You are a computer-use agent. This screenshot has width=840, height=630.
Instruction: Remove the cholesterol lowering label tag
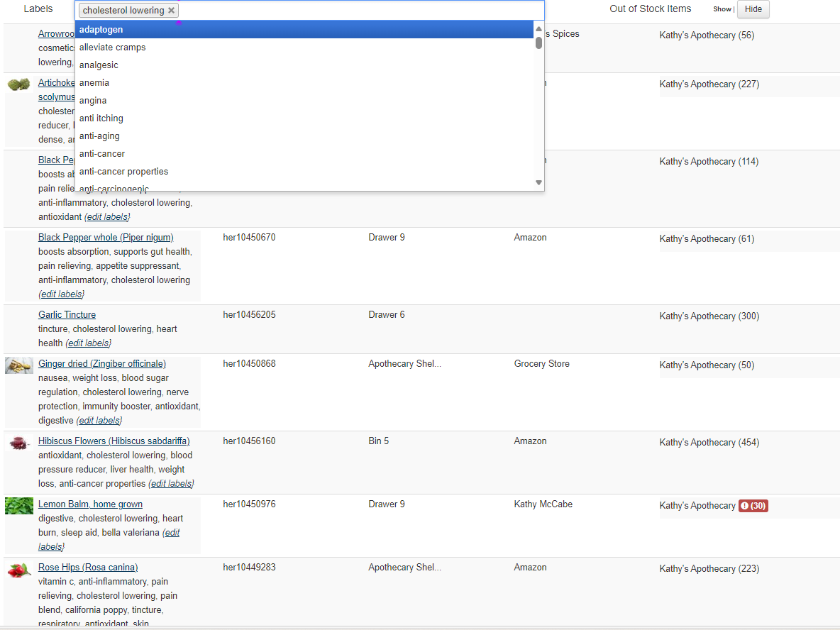[171, 11]
